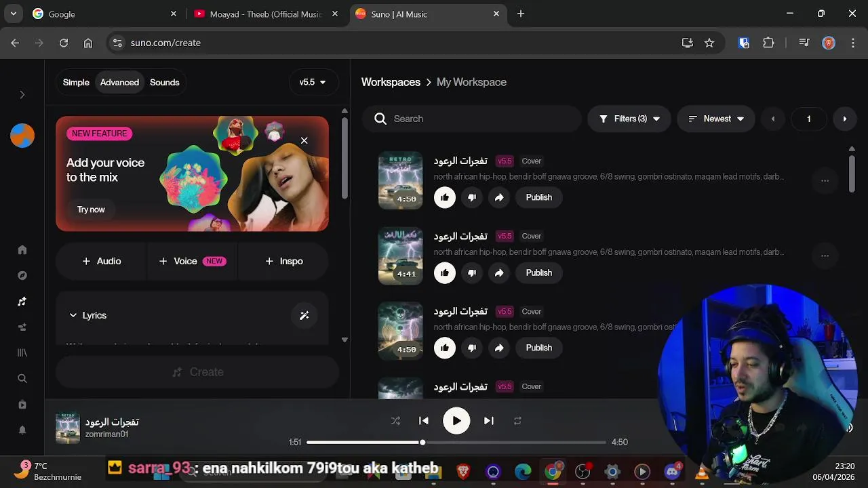
Task: Click zomriman01 artist name in player
Action: tap(106, 434)
